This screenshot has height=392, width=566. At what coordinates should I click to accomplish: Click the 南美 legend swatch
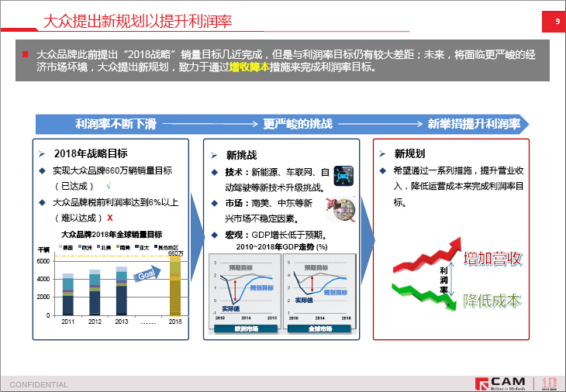pyautogui.click(x=117, y=247)
